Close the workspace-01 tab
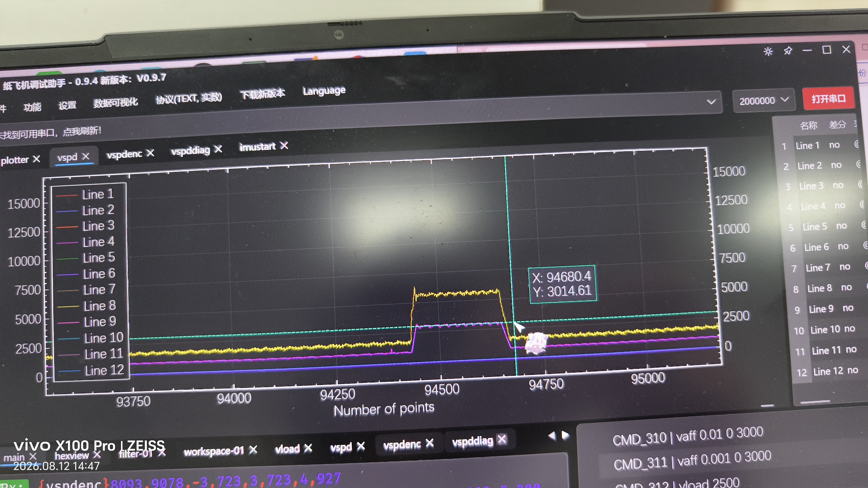Image resolution: width=868 pixels, height=488 pixels. [253, 449]
